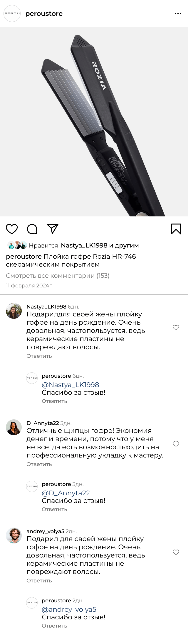Like D_Annyta22's comment
188x644 pixels.
coord(176,444)
